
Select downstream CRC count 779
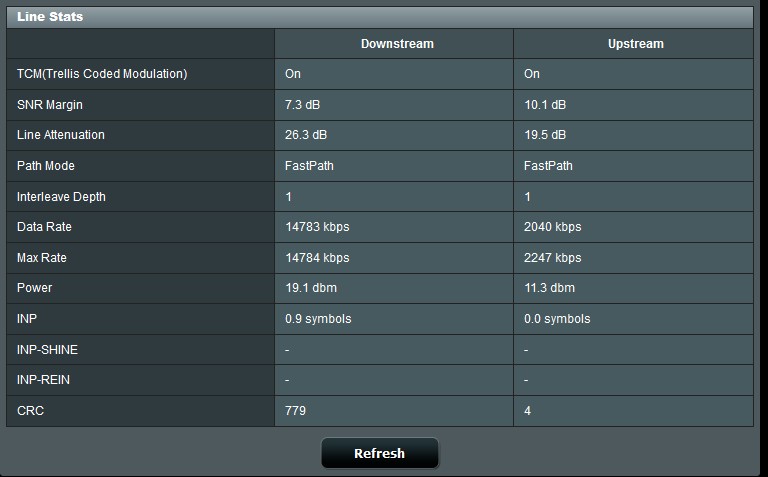click(295, 410)
